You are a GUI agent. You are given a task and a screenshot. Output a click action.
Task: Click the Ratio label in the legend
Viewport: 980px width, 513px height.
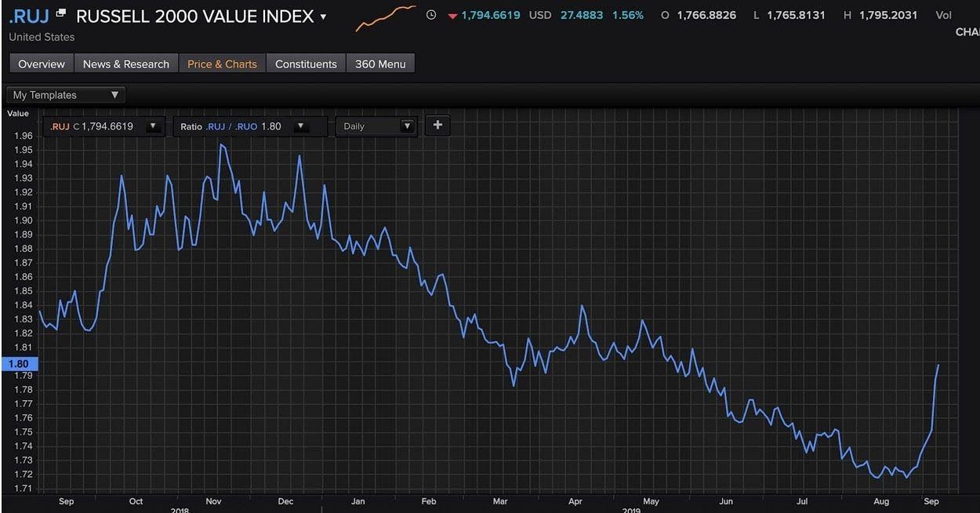pos(191,126)
